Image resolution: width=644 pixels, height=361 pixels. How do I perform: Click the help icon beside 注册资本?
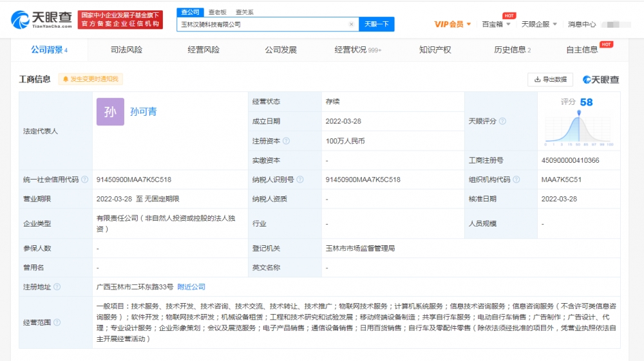287,141
